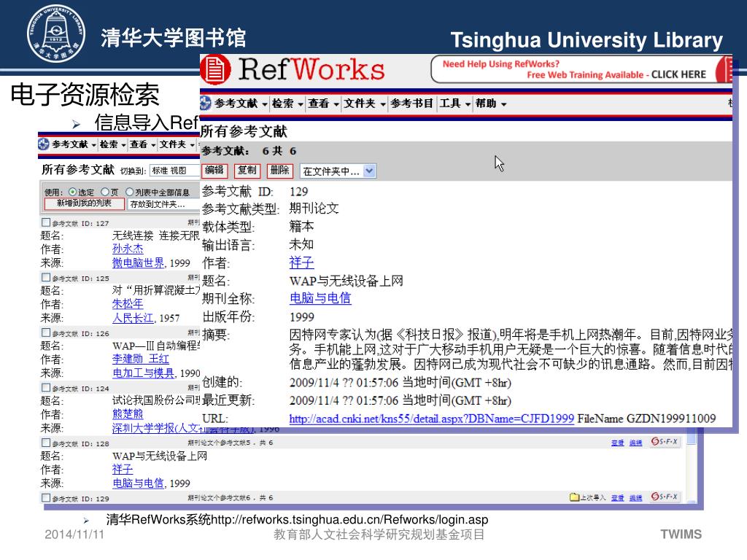Expand the 工具 menu in the front window
Viewport: 747px width, 560px height.
tap(454, 104)
